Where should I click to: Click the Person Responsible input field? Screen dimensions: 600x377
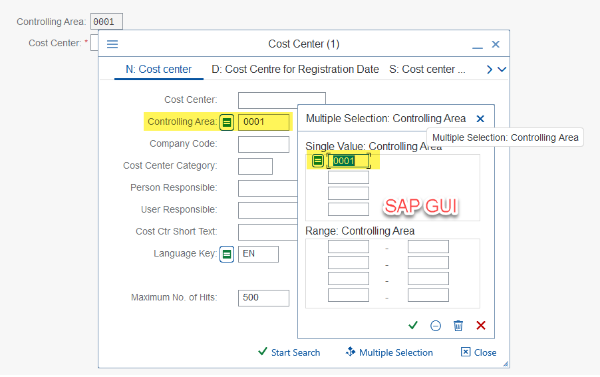(x=267, y=189)
